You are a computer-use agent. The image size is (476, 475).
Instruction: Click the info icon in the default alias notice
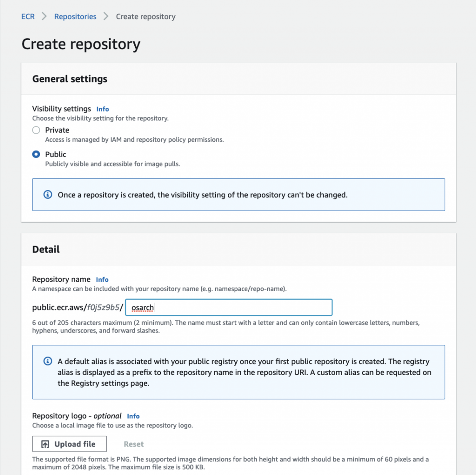pos(47,361)
